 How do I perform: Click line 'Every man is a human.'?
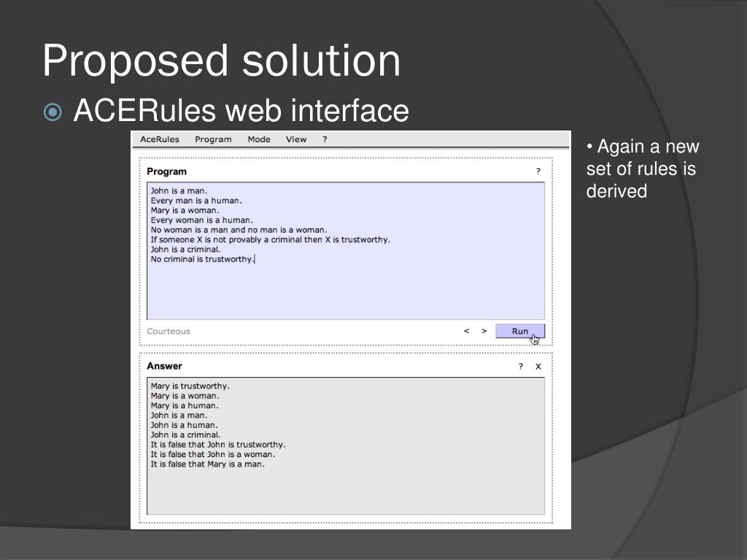[196, 201]
